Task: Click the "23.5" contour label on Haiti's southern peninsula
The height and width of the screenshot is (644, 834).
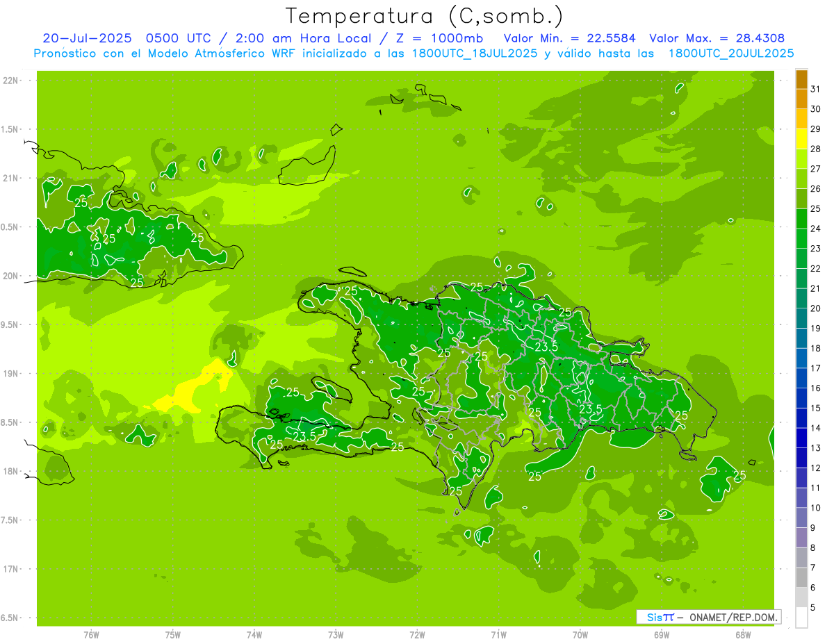Action: coord(304,436)
